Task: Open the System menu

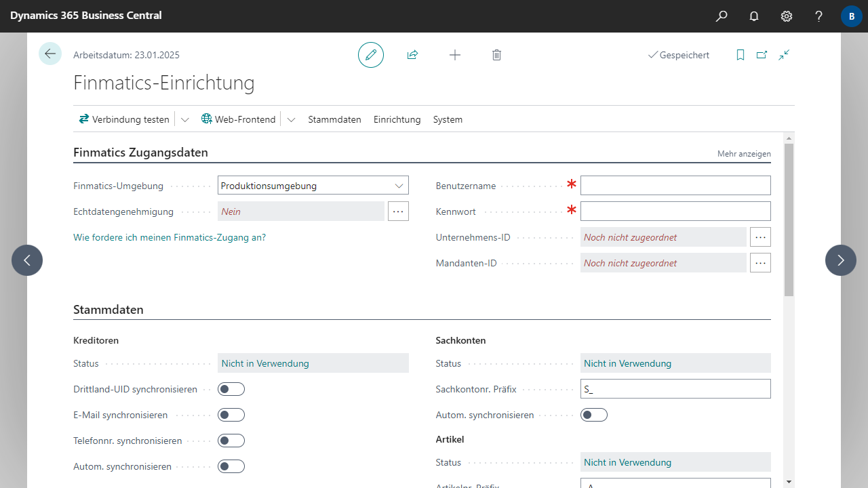Action: point(448,119)
